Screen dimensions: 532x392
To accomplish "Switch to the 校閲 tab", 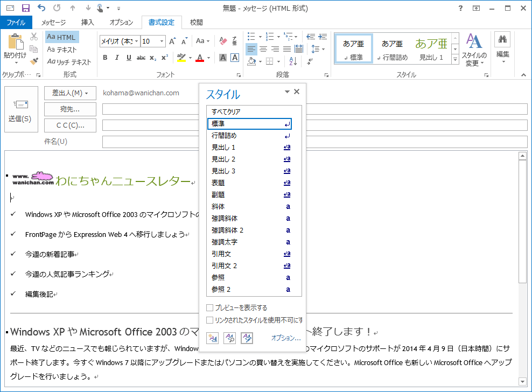I will coord(197,23).
